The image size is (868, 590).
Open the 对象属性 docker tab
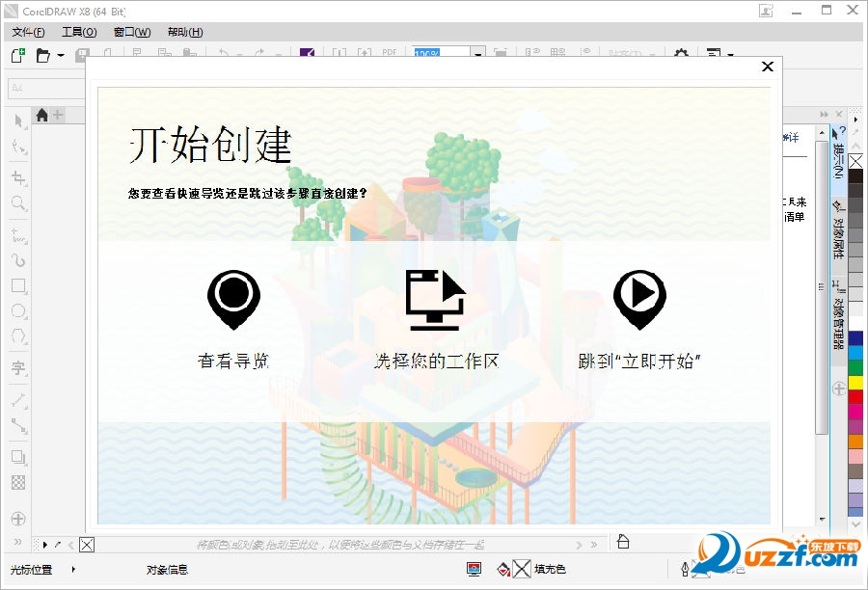point(838,234)
